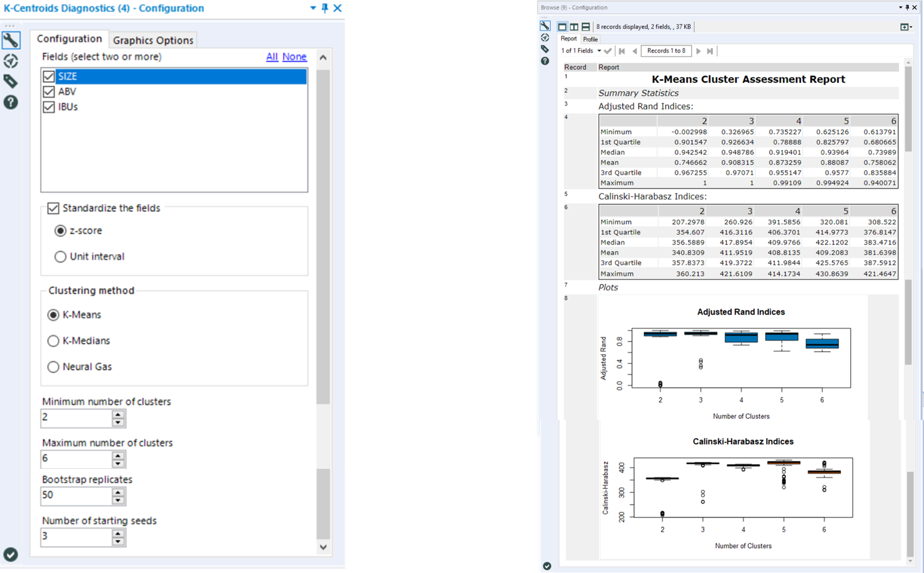Viewport: 924px width, 573px height.
Task: Open help question icon in K-Centroids panel
Action: [11, 102]
